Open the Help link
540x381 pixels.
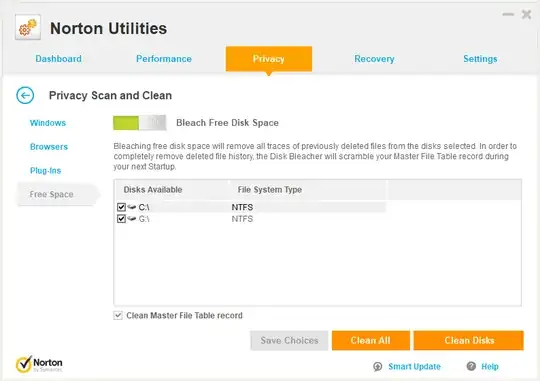[490, 367]
